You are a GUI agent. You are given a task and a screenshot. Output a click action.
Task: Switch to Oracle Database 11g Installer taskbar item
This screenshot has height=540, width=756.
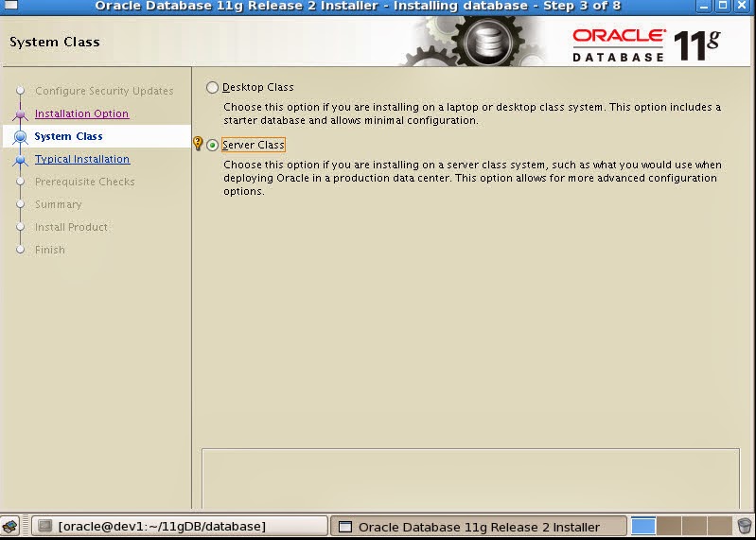click(478, 527)
